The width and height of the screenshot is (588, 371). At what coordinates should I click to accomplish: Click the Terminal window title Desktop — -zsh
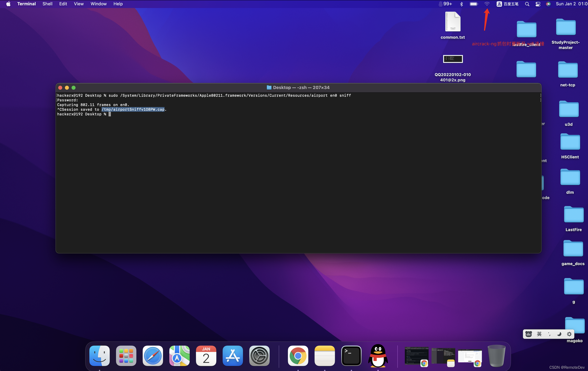pos(301,87)
